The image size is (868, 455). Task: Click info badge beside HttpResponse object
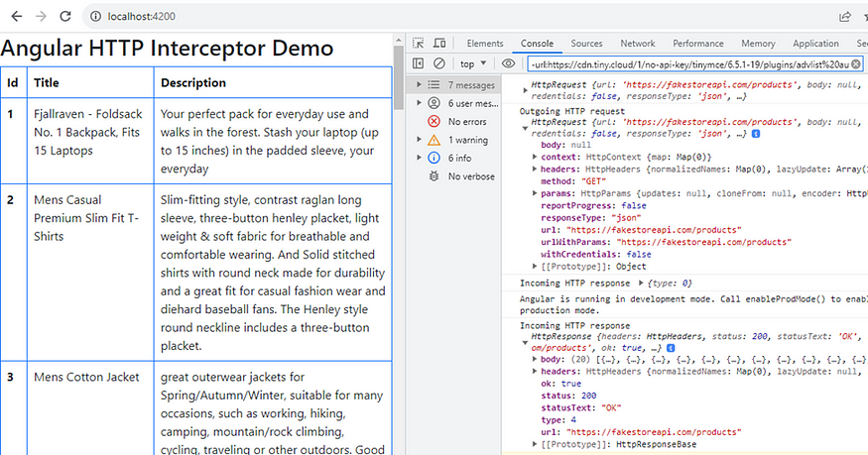pyautogui.click(x=671, y=348)
